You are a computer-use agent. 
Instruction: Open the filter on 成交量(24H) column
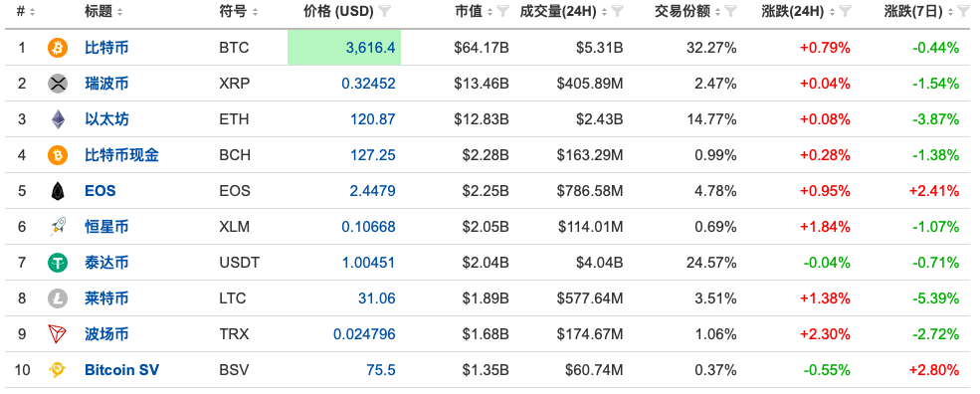click(x=618, y=11)
